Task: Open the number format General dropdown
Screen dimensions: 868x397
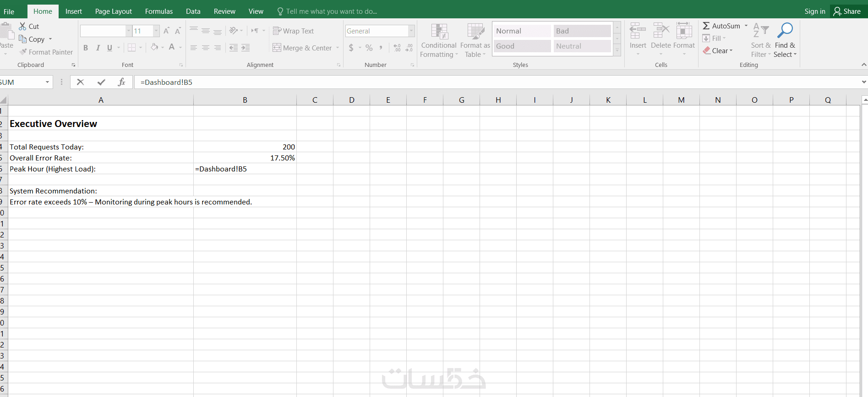Action: click(x=411, y=31)
